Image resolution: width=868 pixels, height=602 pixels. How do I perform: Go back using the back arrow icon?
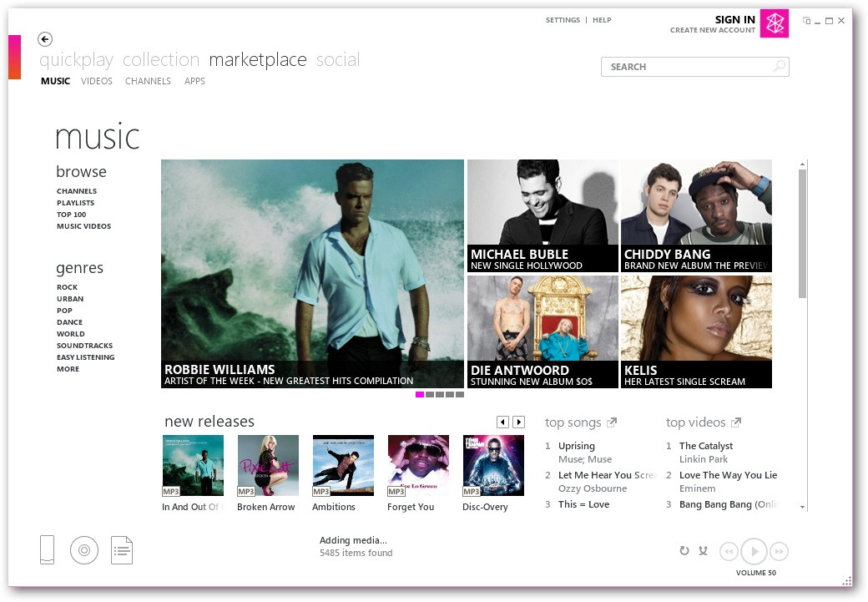(45, 38)
